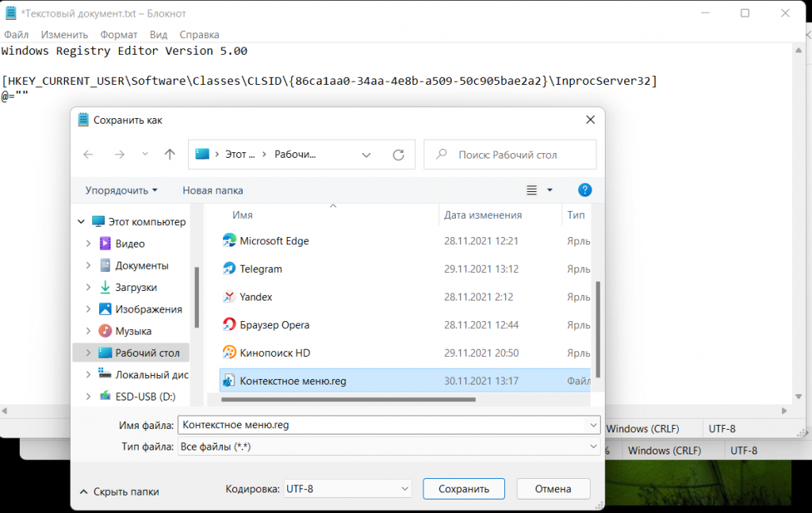Select Telegram shortcut icon

(x=229, y=269)
